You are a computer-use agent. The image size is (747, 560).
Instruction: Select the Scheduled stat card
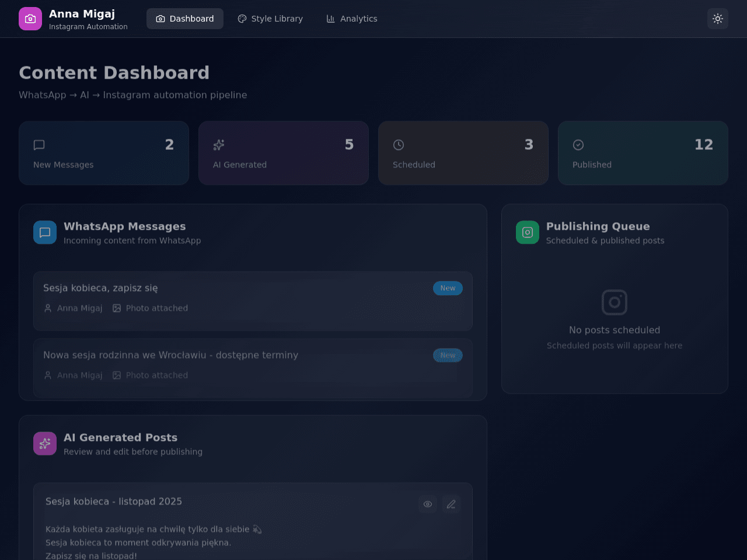(x=463, y=153)
